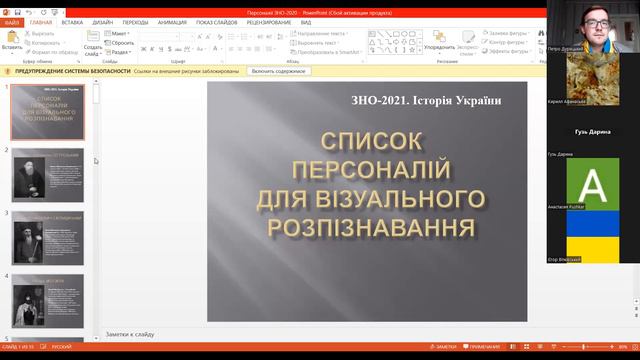Toggle text shadow S formatting

point(169,49)
